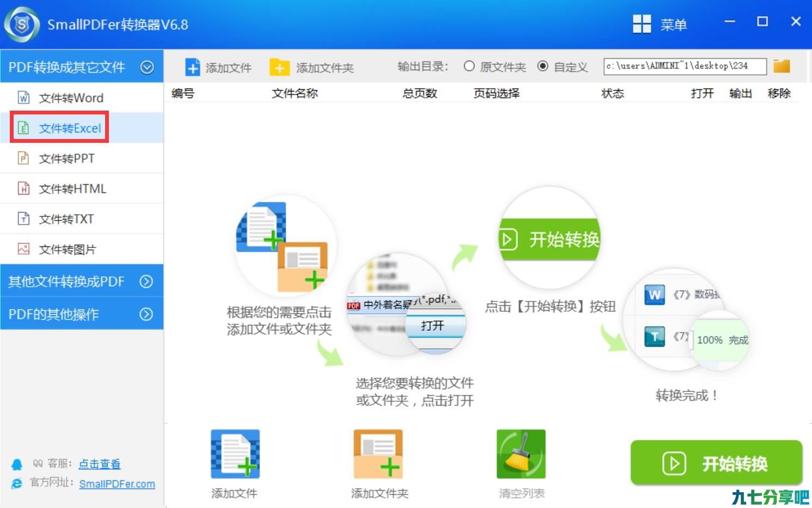
Task: Click the 编号 column header
Action: (x=183, y=93)
